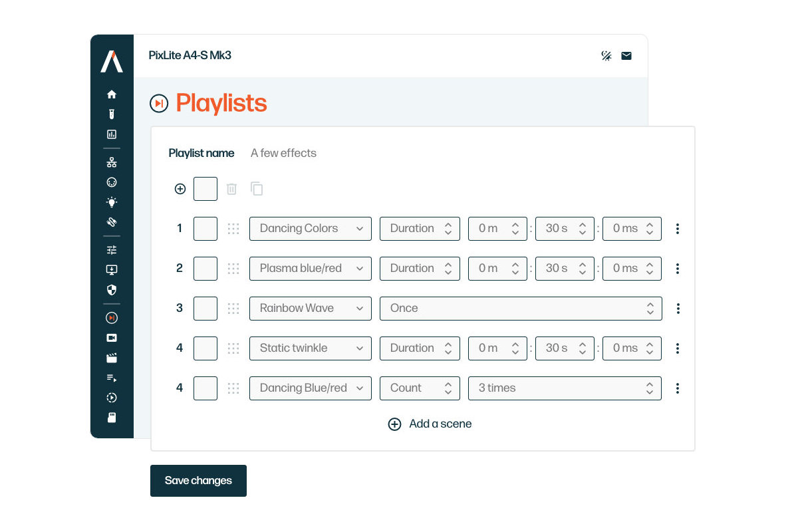The width and height of the screenshot is (798, 532).
Task: Click the Save changes button
Action: click(198, 481)
